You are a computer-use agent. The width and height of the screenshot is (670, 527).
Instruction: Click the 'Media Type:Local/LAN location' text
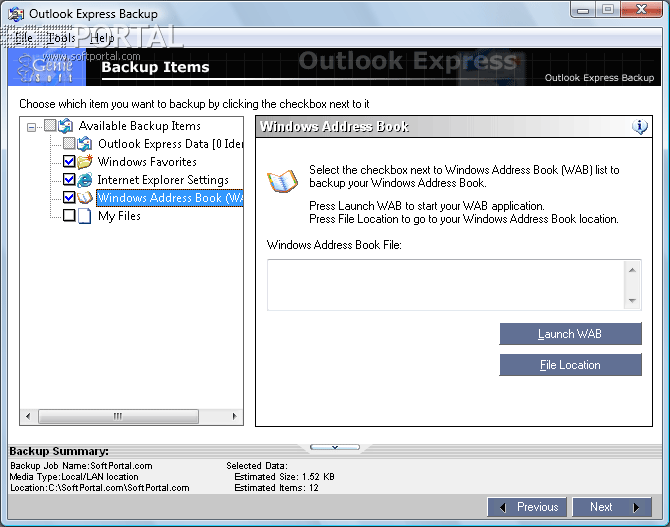point(74,477)
